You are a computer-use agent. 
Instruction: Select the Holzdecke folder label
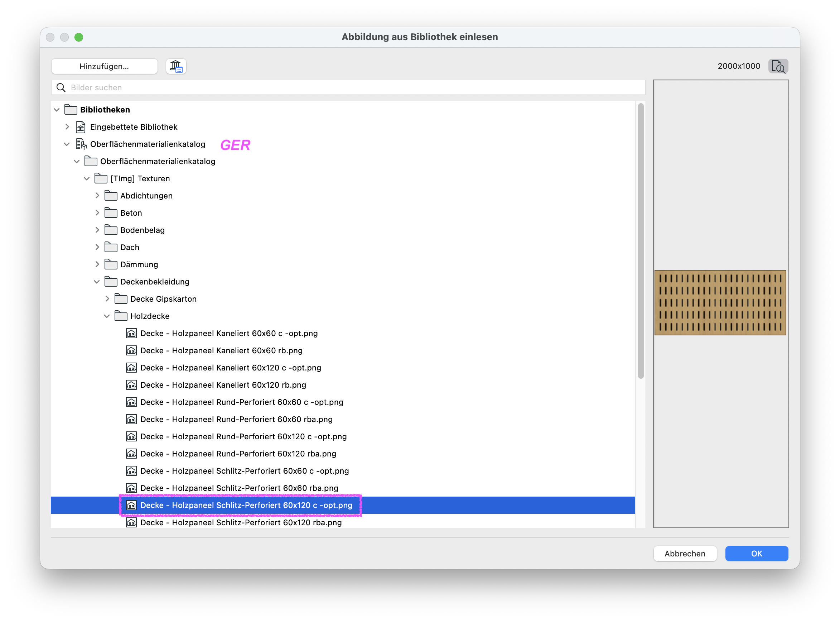[x=150, y=316]
